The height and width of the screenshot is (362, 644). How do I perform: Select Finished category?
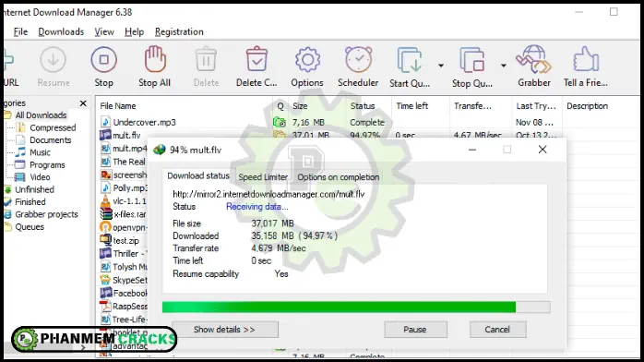coord(30,201)
